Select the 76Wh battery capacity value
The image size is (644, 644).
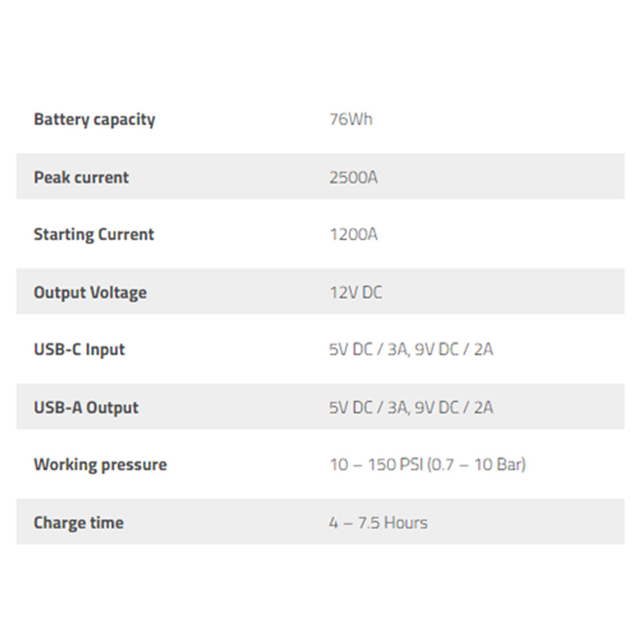pos(350,120)
